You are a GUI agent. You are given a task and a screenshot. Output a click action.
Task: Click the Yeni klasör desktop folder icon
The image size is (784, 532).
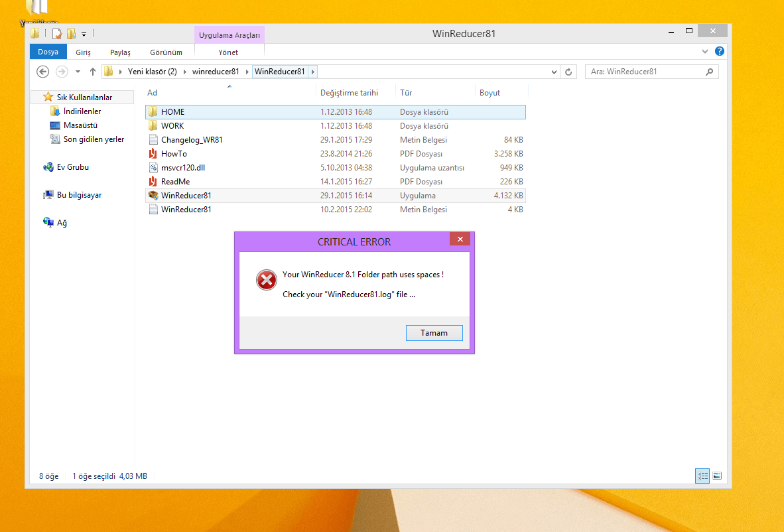tap(37, 9)
